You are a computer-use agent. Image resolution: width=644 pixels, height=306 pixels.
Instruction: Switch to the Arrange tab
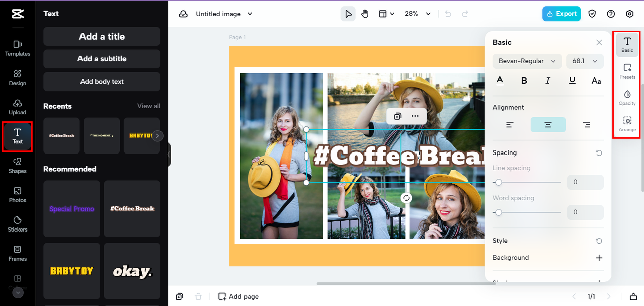627,124
